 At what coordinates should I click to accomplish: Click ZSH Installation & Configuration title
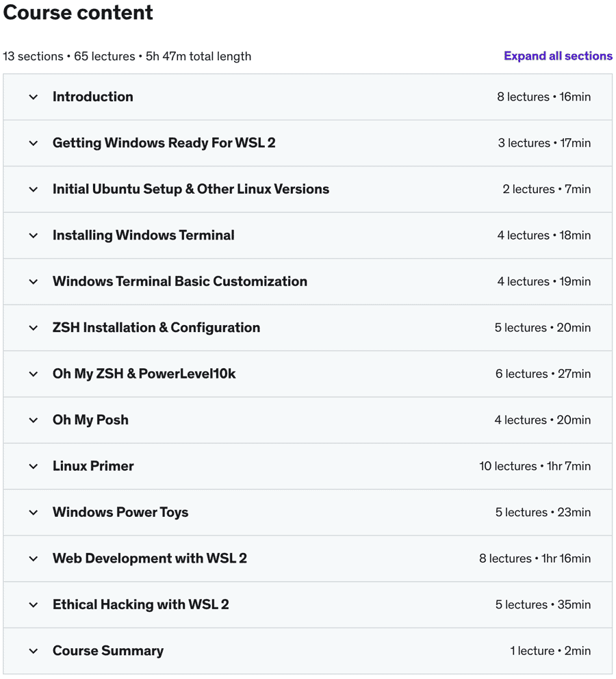coord(156,328)
